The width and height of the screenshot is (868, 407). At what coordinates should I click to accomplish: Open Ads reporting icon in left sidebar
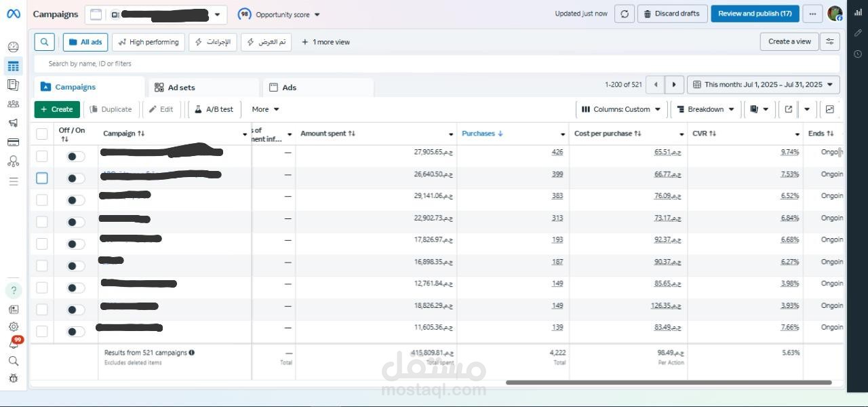pos(13,85)
